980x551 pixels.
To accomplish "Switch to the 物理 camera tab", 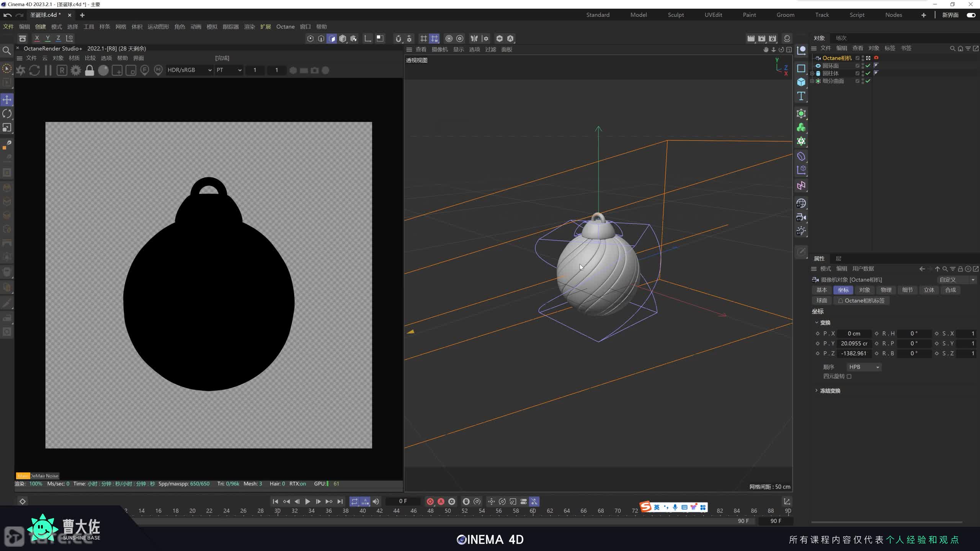I will (x=886, y=290).
